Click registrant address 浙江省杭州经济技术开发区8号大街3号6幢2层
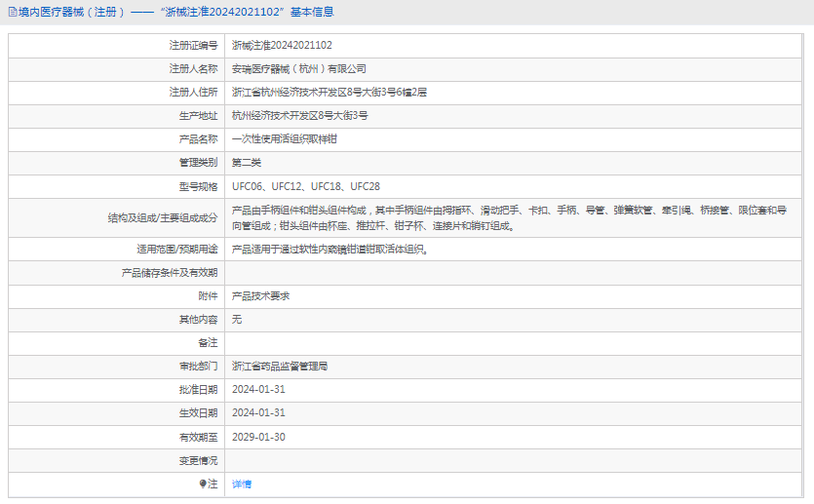The image size is (814, 504). click(329, 93)
